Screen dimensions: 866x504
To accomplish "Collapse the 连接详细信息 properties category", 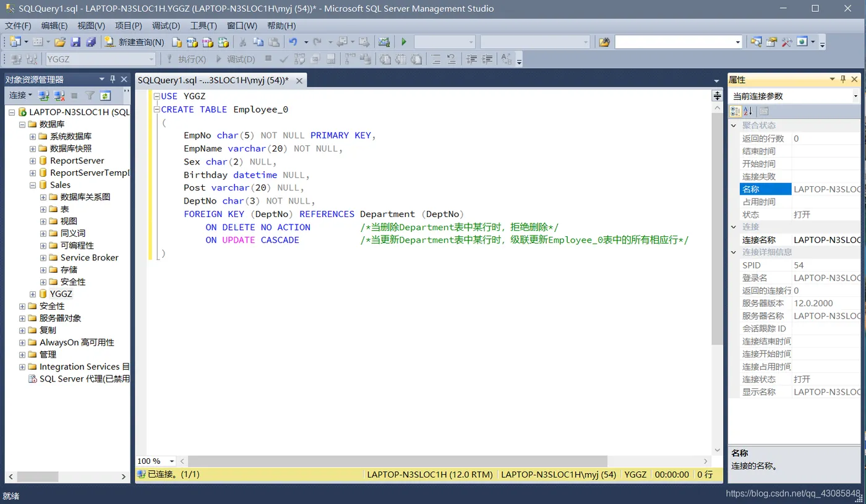I will click(x=734, y=252).
